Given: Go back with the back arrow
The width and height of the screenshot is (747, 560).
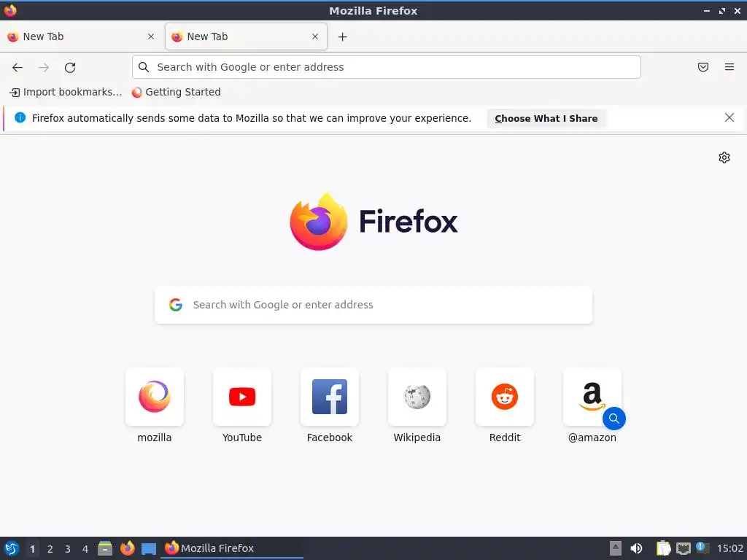Looking at the screenshot, I should click(18, 68).
